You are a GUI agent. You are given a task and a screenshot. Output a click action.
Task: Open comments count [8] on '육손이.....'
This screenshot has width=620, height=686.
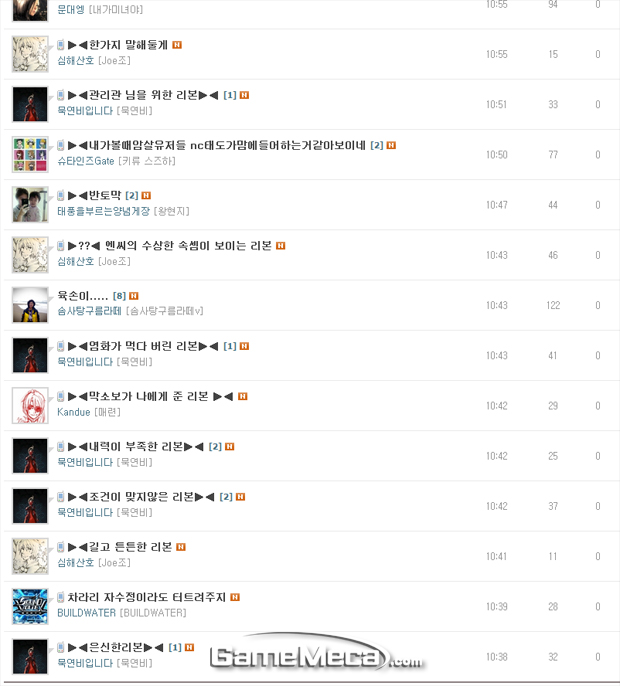[119, 296]
